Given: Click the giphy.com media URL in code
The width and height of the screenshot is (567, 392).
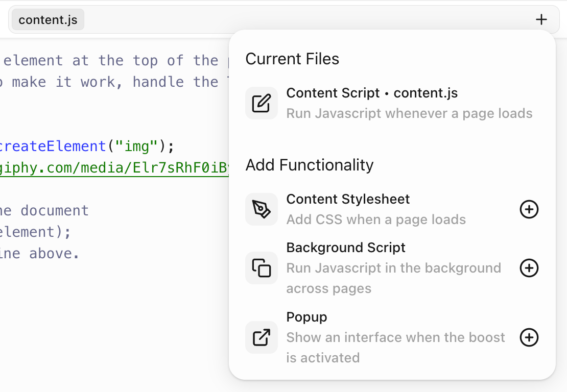Looking at the screenshot, I should [114, 168].
